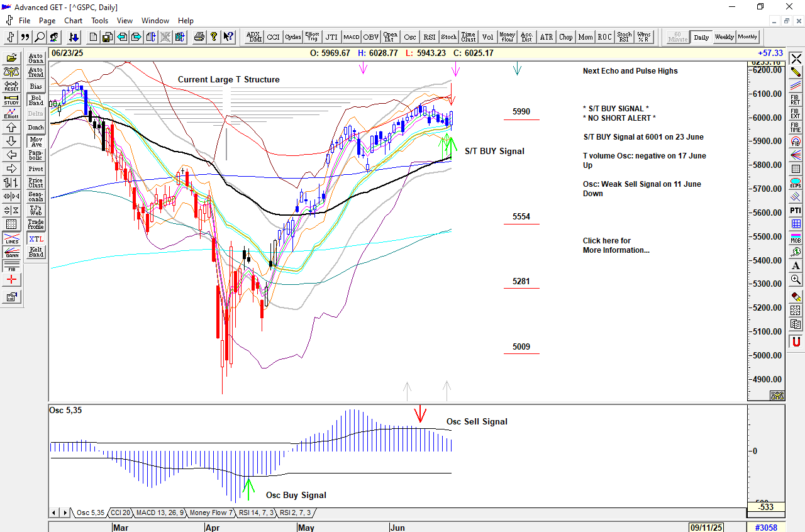Click the Ellipse tool on right toolbar
Viewport: 805px width, 532px height.
coord(796,183)
